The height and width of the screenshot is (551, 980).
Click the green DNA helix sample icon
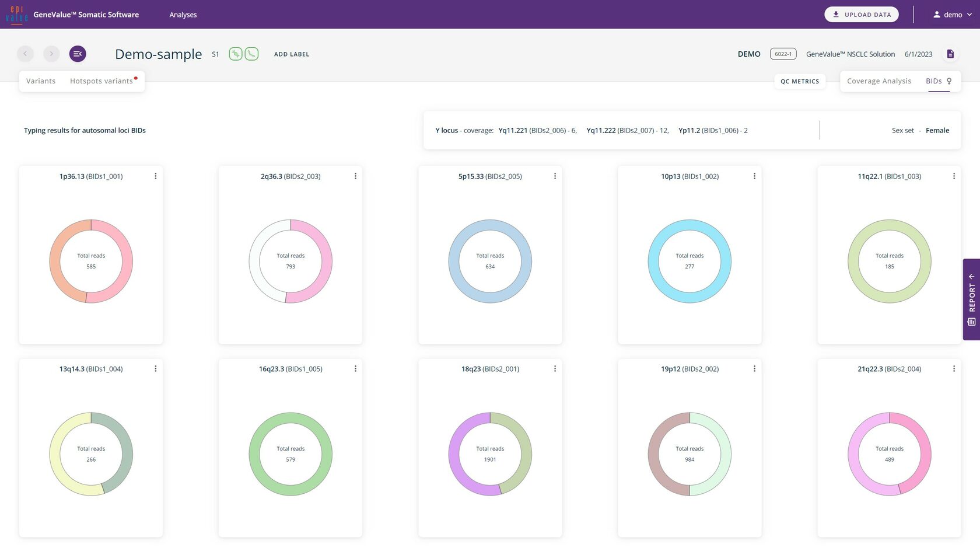236,54
